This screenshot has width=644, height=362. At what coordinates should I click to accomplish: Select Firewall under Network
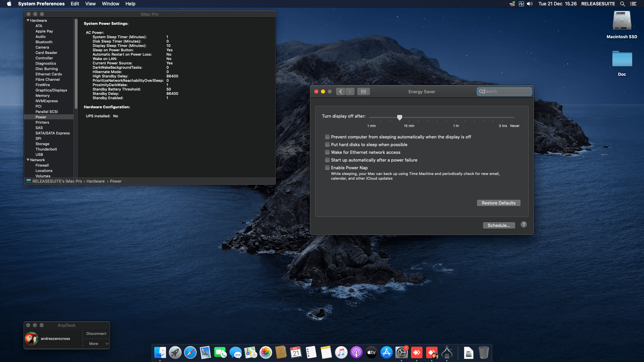click(x=42, y=165)
